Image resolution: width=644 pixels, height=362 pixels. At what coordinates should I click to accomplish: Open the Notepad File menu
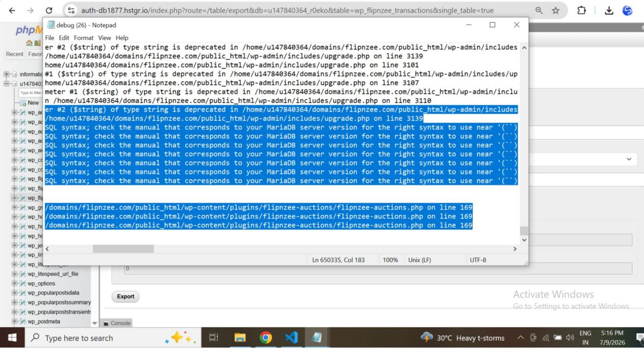coord(50,38)
